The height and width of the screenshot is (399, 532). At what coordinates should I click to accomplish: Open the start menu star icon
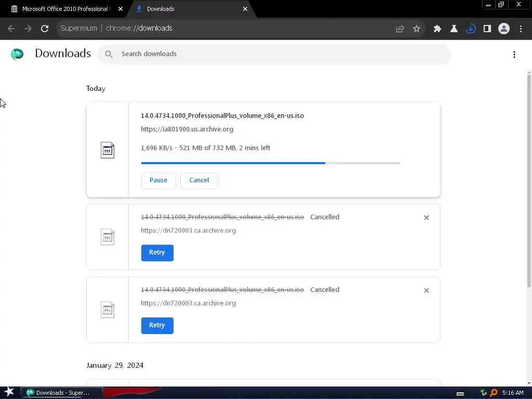pos(9,392)
